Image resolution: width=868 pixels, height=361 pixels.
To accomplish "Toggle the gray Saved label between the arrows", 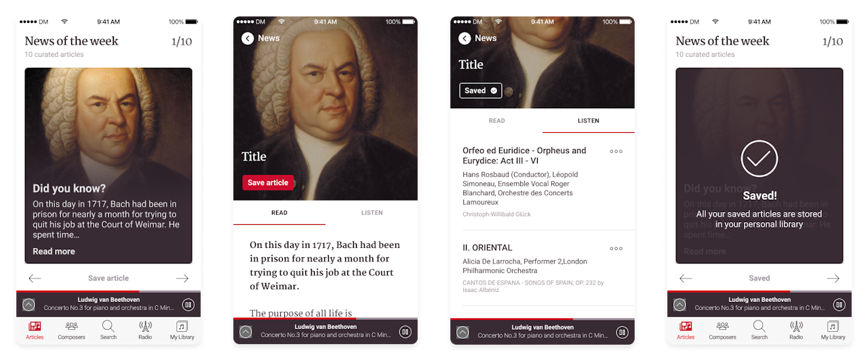I will point(759,278).
